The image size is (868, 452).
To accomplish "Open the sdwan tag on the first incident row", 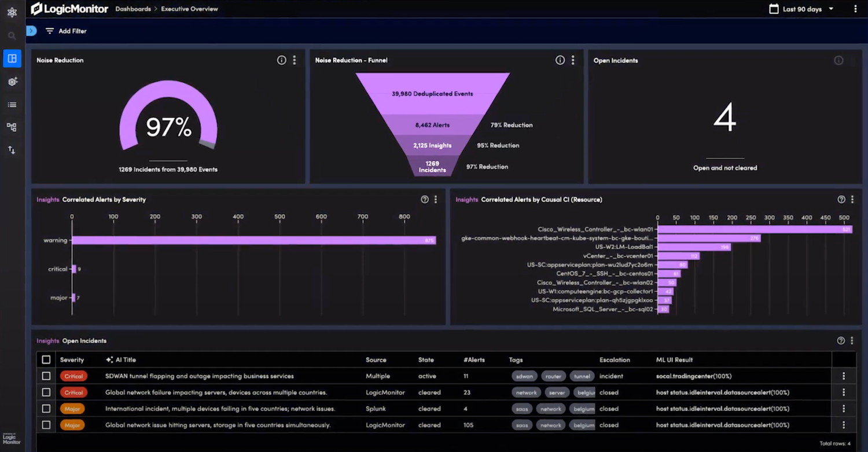I will click(x=524, y=376).
